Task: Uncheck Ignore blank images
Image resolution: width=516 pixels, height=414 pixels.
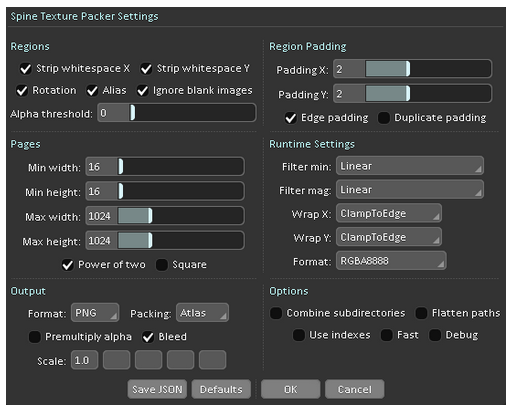Action: coord(142,91)
